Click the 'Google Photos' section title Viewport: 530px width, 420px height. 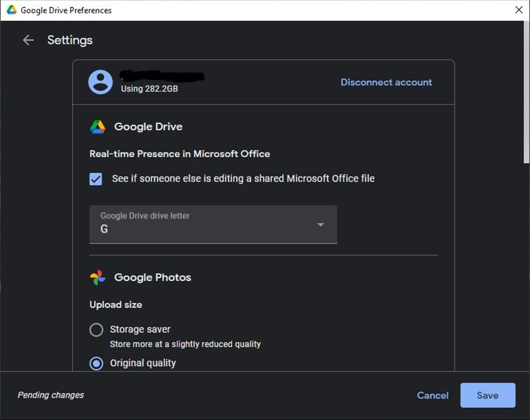click(152, 278)
